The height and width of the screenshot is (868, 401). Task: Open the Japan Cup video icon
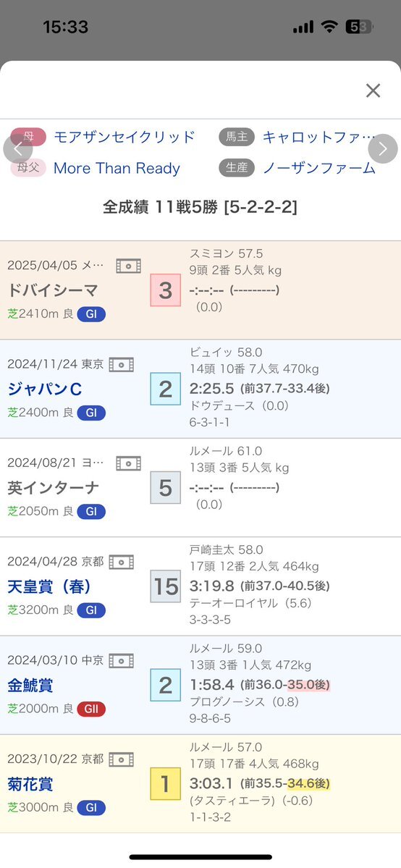tap(122, 364)
